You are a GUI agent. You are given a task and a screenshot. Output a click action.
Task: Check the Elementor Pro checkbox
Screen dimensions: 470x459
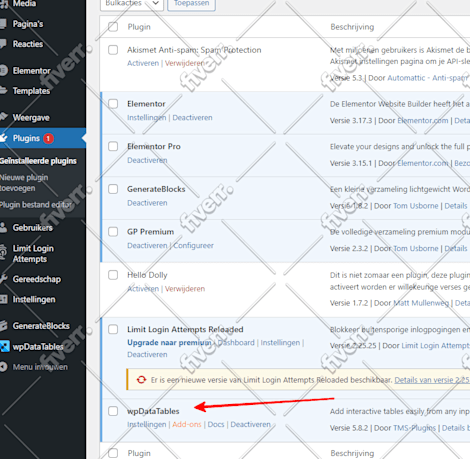click(113, 146)
